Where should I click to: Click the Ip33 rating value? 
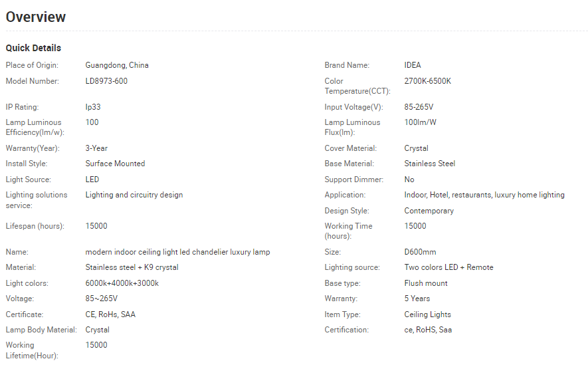pos(93,107)
